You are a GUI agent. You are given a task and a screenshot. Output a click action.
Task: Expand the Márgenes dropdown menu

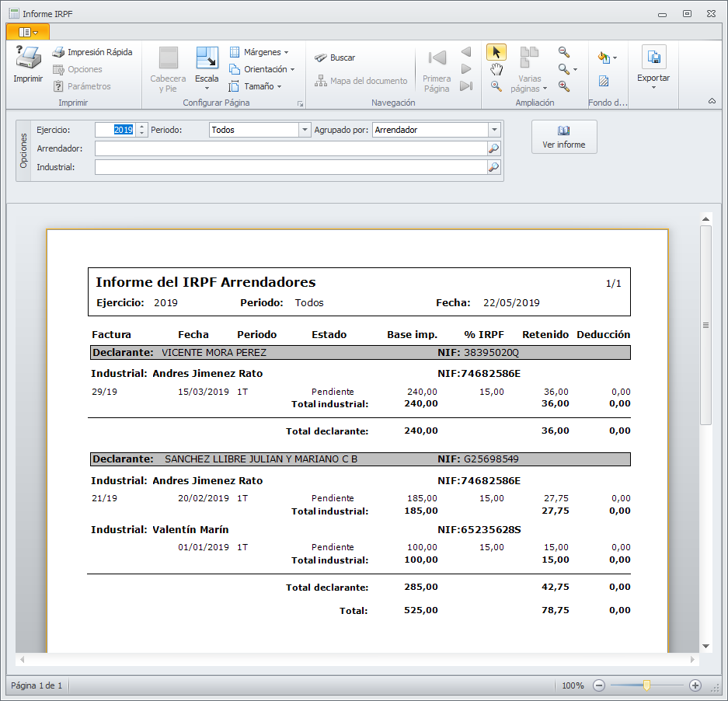260,52
